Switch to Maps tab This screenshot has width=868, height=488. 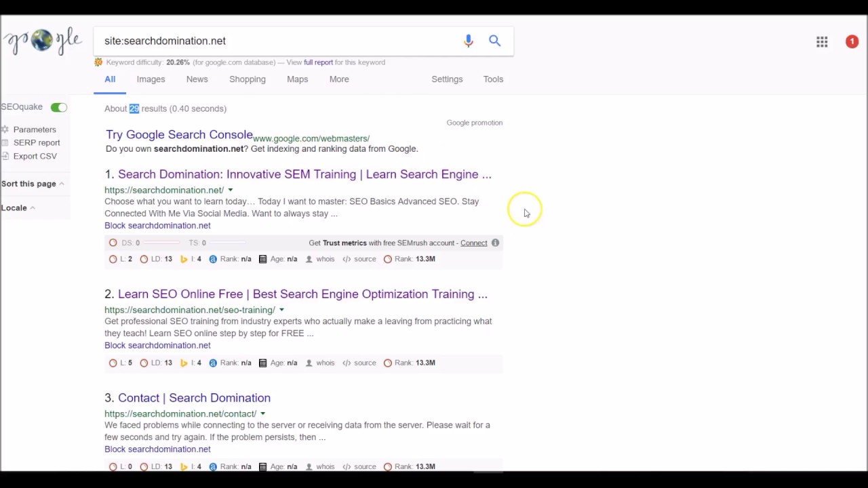(x=297, y=79)
